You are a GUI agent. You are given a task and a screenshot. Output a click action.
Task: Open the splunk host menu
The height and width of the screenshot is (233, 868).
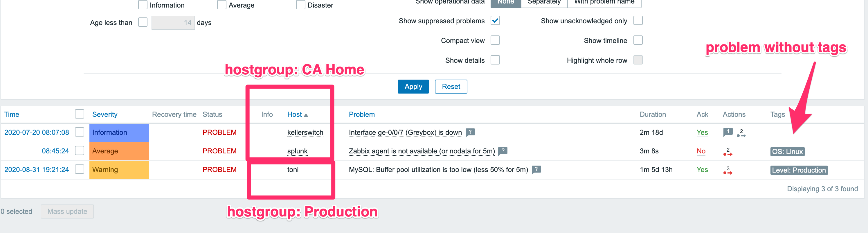[x=297, y=151]
